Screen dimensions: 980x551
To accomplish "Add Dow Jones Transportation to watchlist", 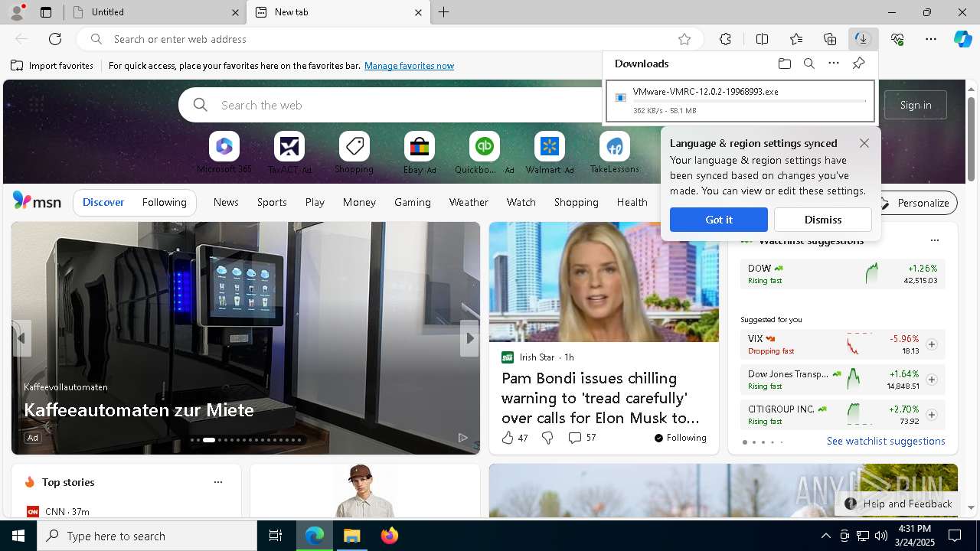I will click(932, 380).
